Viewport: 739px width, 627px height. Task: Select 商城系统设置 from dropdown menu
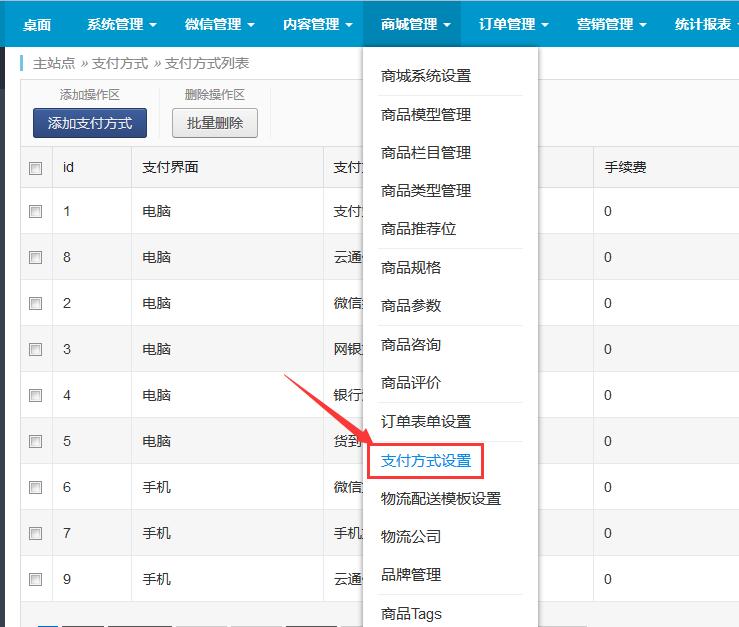click(x=426, y=76)
